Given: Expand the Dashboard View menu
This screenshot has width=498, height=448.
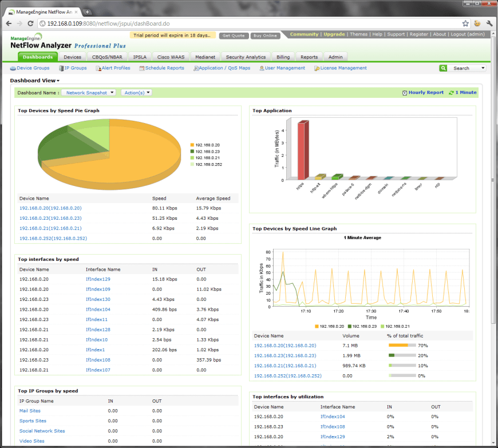Looking at the screenshot, I should click(x=35, y=81).
